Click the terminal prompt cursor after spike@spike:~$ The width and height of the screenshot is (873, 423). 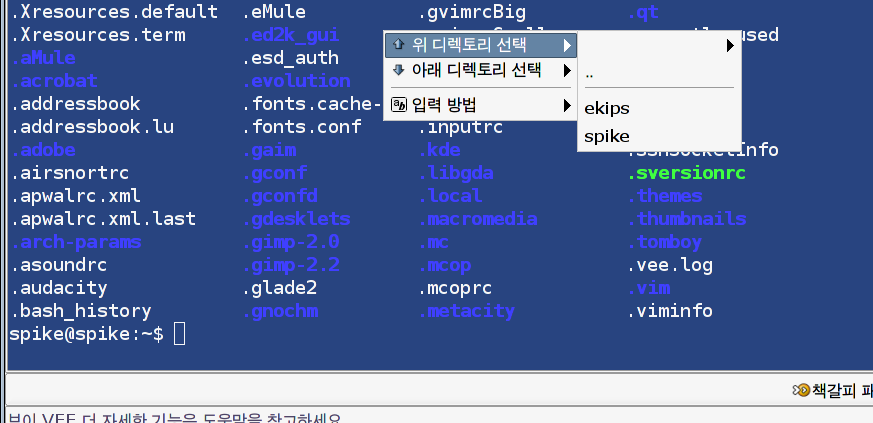(x=179, y=334)
